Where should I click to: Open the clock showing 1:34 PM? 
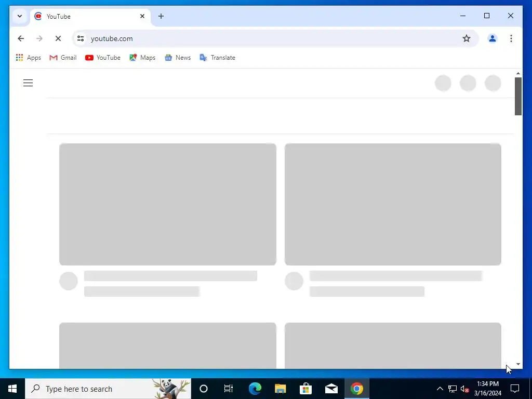487,389
